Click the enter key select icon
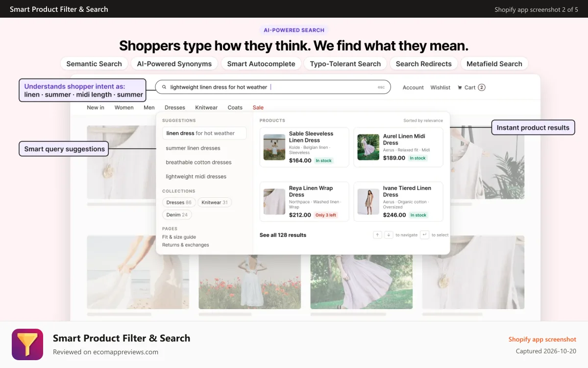 pos(424,235)
